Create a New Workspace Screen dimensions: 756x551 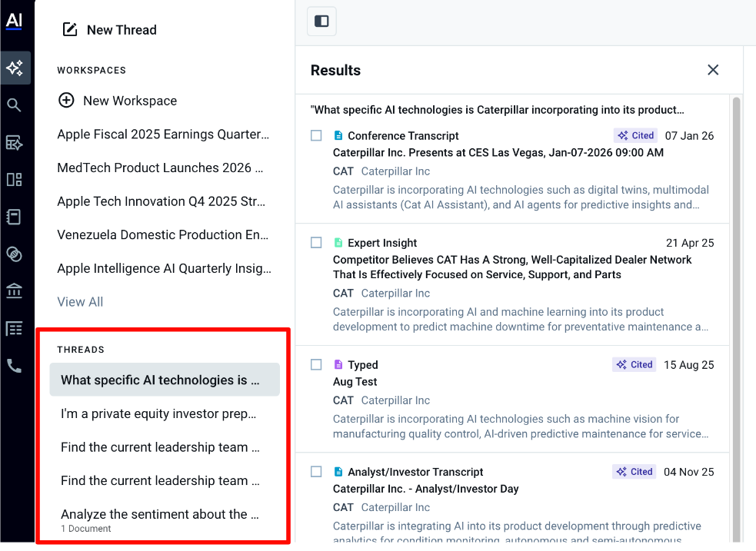(118, 101)
